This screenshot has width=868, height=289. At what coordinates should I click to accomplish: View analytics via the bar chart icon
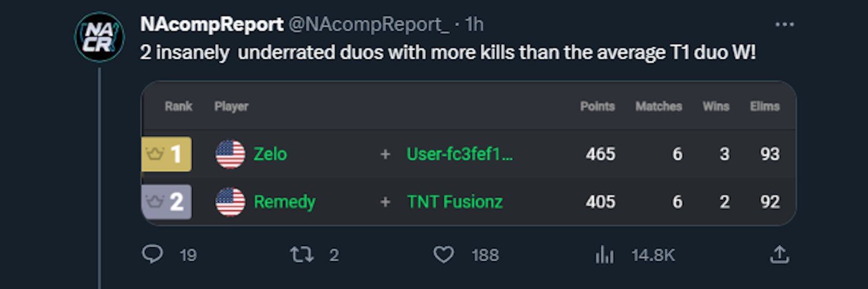point(604,255)
